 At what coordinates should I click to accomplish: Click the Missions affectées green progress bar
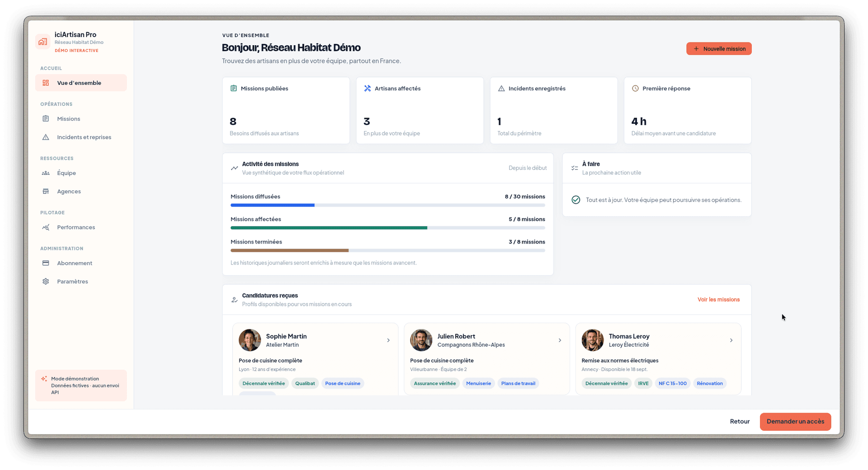pos(329,228)
